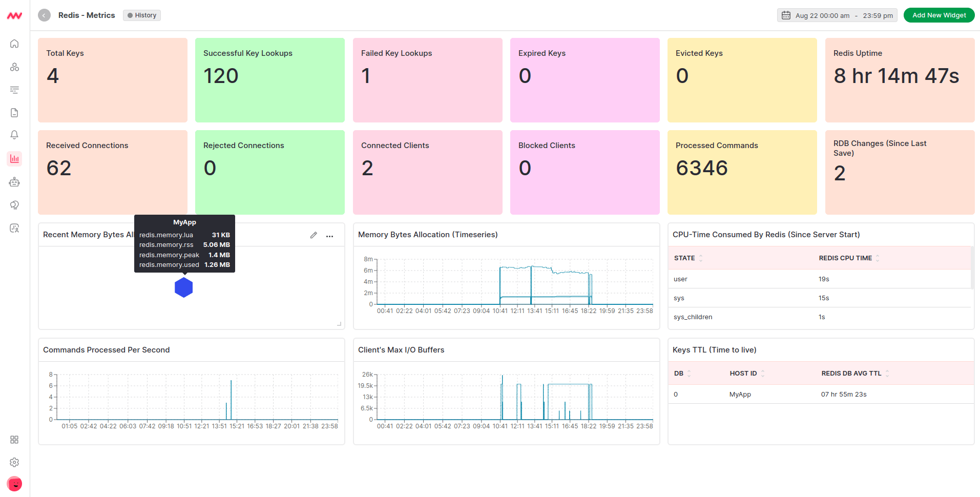Open the calendar icon in the date picker
The image size is (980, 497).
(x=786, y=15)
